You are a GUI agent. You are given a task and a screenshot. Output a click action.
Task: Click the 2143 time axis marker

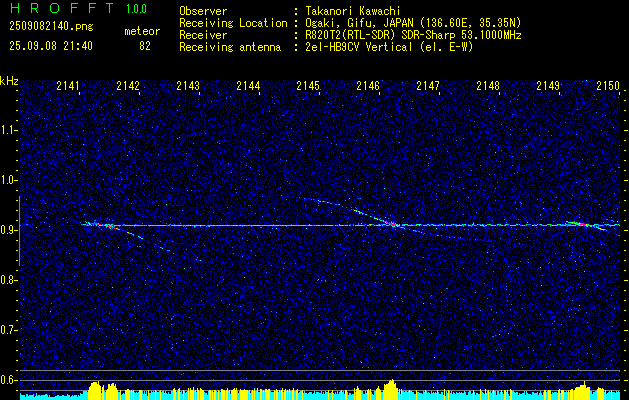point(188,85)
